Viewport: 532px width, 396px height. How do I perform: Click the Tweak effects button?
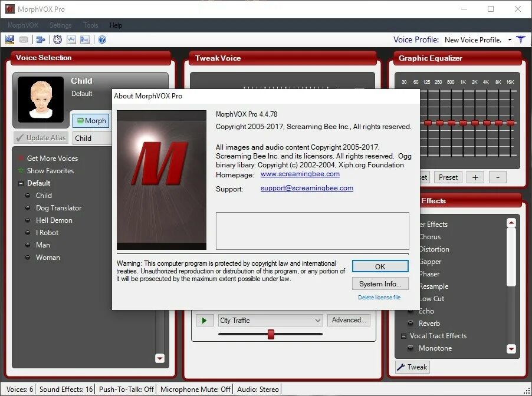tap(413, 367)
